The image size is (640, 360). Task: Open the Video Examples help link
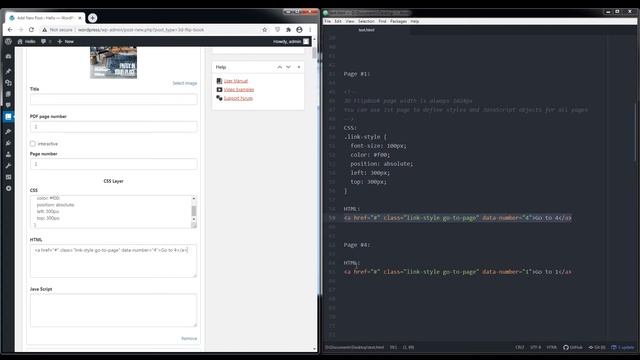[x=239, y=89]
